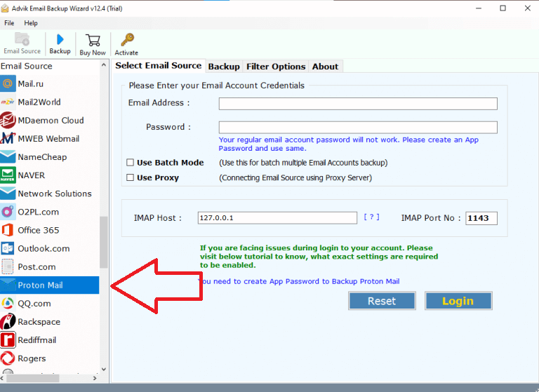The width and height of the screenshot is (539, 392).
Task: Select the MDaemon Cloud icon
Action: (8, 120)
